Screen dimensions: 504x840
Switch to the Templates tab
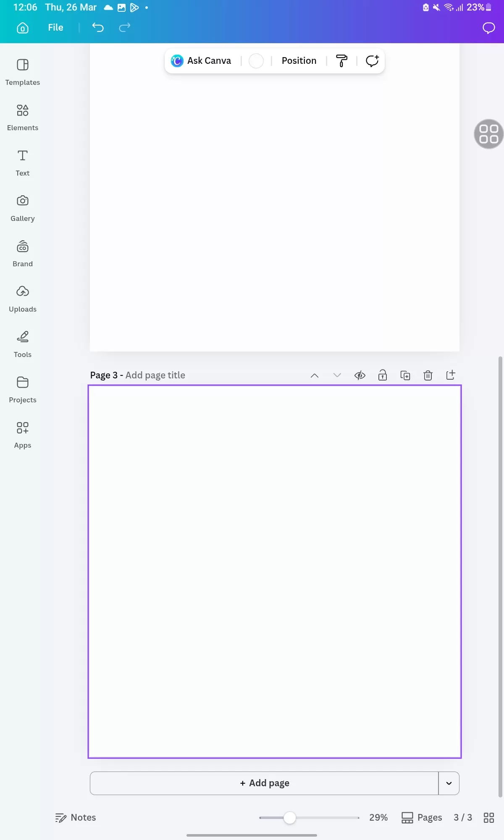click(23, 72)
